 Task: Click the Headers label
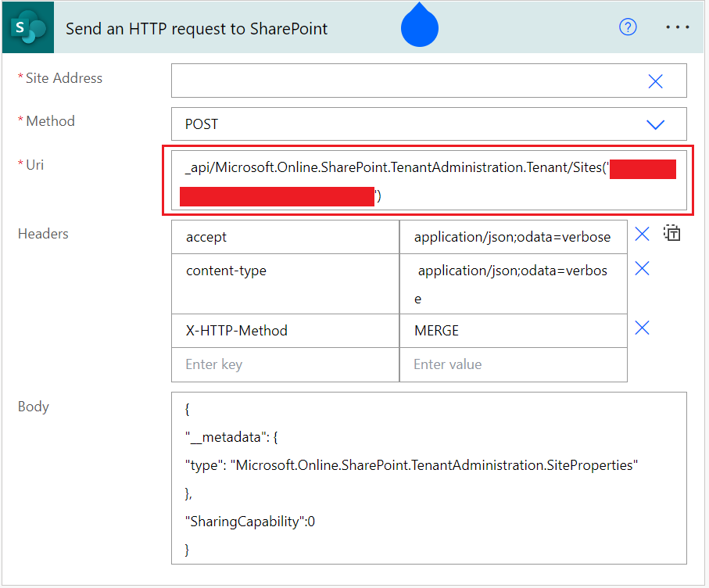[42, 233]
